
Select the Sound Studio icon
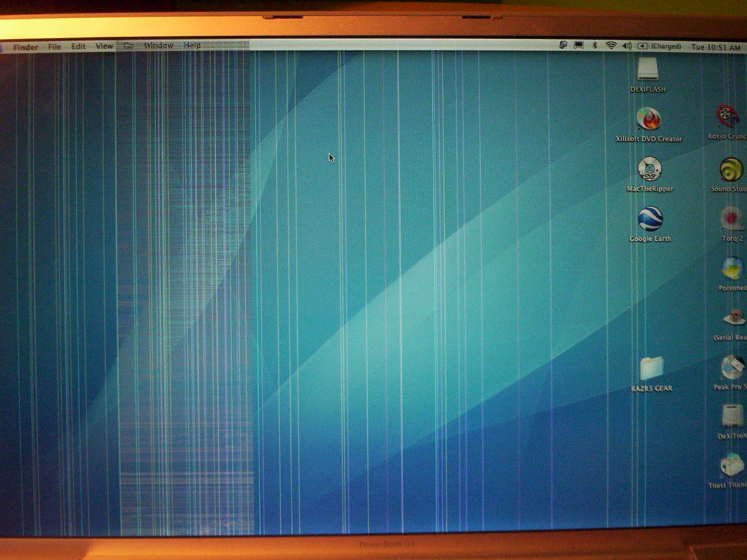coord(731,170)
